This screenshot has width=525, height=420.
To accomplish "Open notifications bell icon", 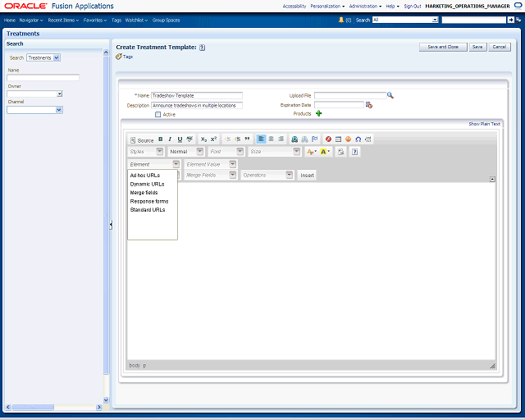I will (x=341, y=20).
